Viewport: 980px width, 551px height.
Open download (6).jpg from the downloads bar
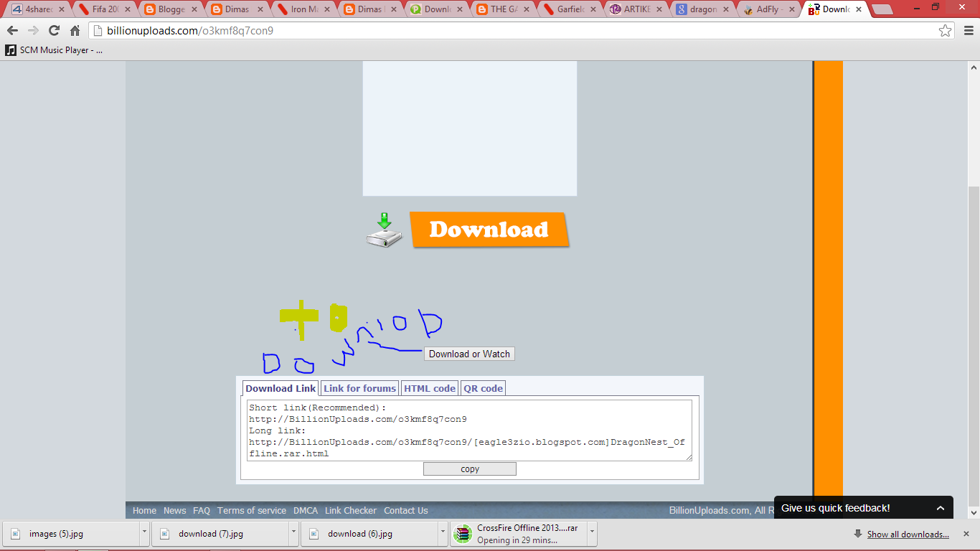(x=369, y=534)
